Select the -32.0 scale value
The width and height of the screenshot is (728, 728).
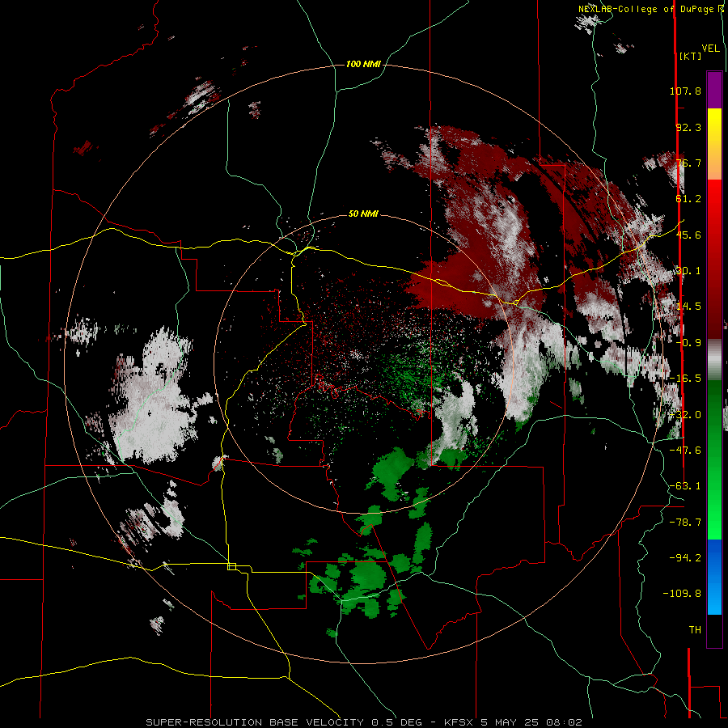point(685,415)
